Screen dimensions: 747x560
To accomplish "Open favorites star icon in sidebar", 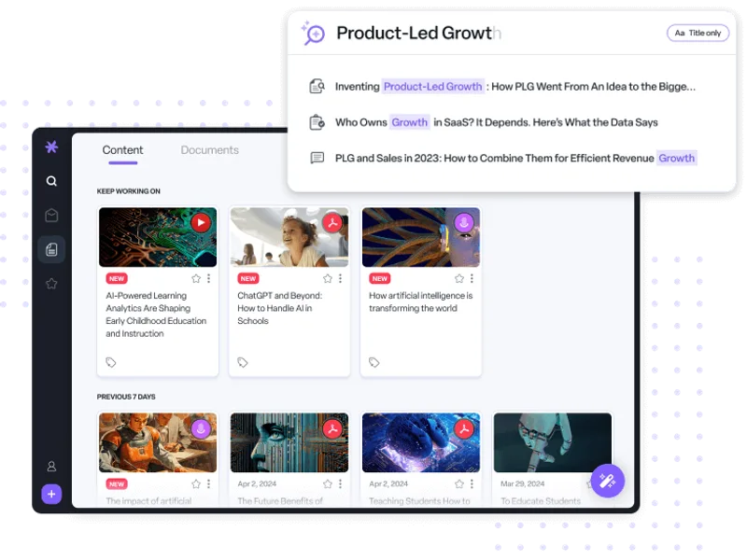I will [51, 284].
